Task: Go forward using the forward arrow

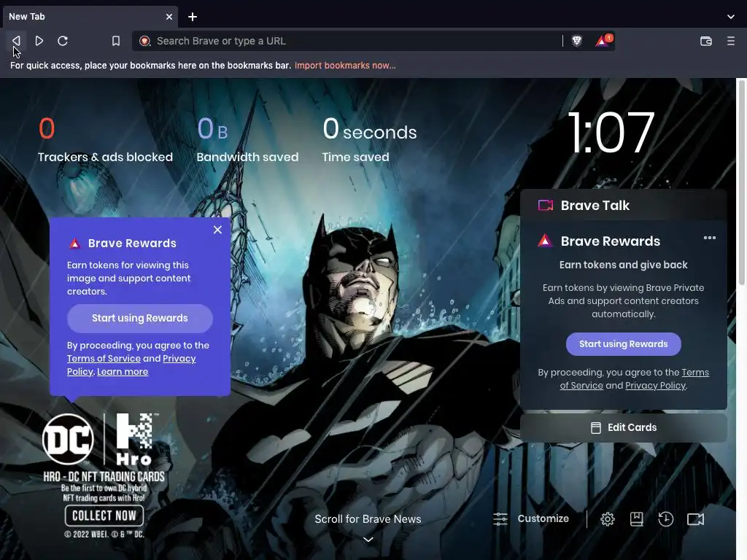Action: [x=39, y=41]
